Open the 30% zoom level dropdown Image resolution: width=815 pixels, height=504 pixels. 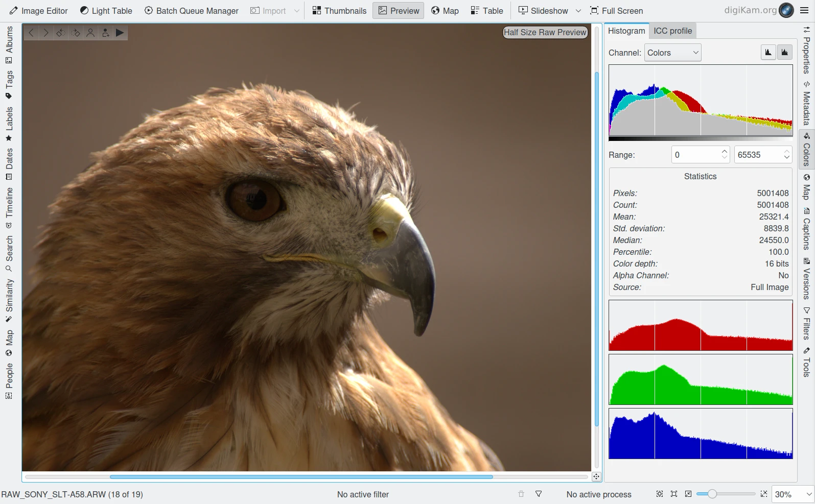tap(791, 494)
